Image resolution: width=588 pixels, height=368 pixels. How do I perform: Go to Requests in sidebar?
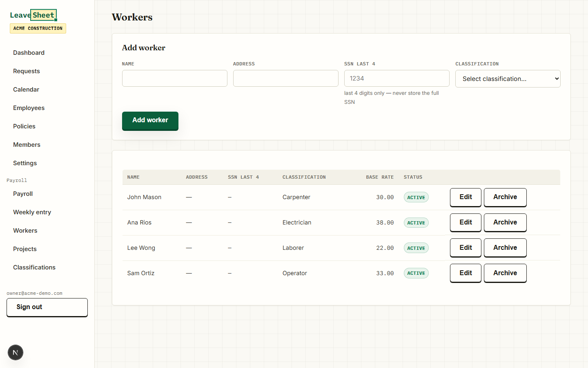[x=27, y=71]
